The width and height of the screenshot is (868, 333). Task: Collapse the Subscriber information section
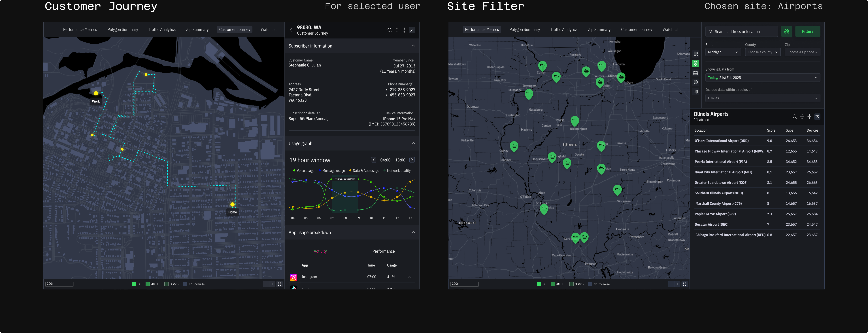click(413, 46)
